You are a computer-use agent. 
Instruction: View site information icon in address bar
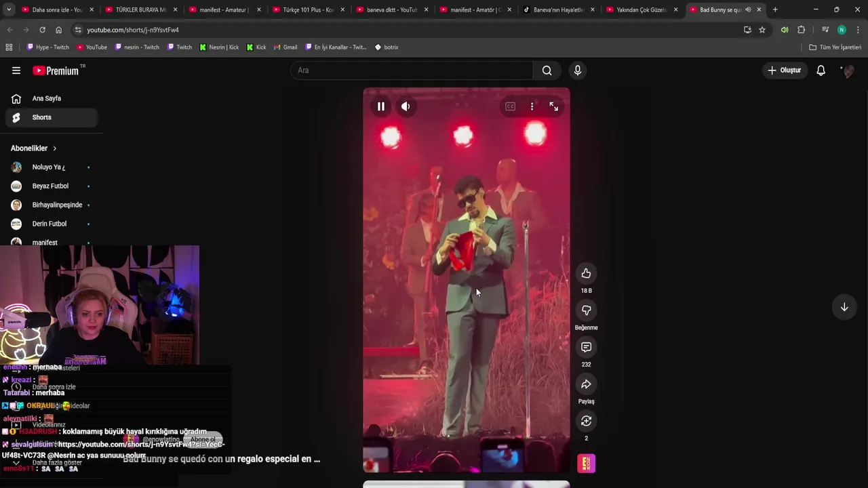[x=78, y=30]
